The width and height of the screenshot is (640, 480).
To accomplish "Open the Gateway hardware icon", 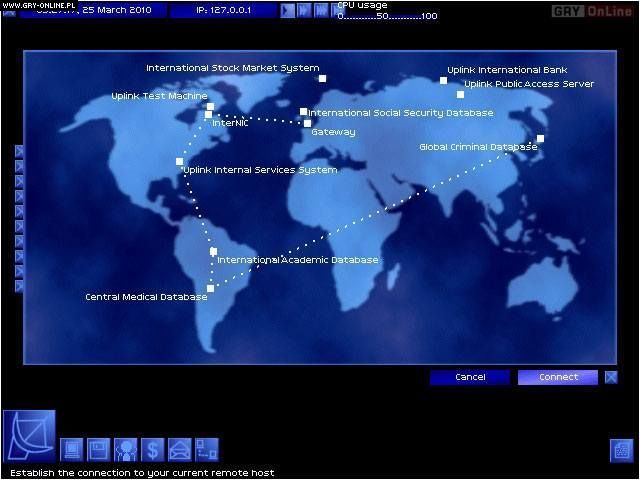I will 73,450.
